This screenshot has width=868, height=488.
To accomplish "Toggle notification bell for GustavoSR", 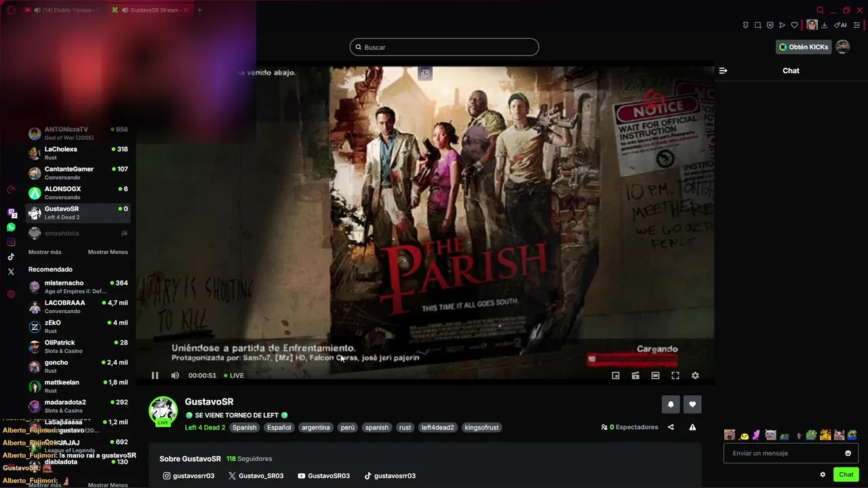I will [x=671, y=404].
